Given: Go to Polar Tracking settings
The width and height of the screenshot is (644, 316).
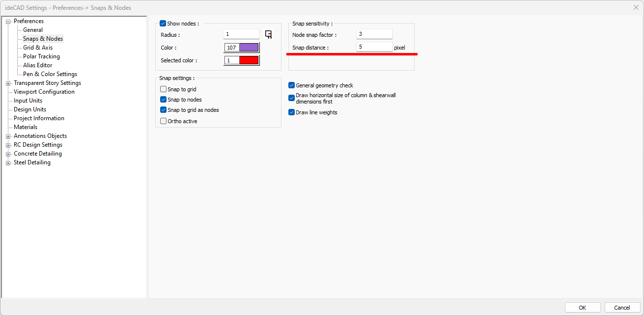Looking at the screenshot, I should point(41,56).
